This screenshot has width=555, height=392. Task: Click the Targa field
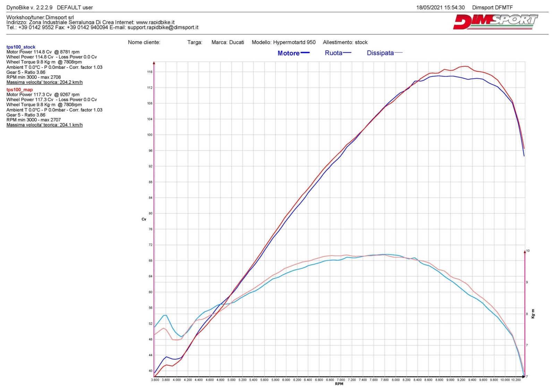pos(195,42)
